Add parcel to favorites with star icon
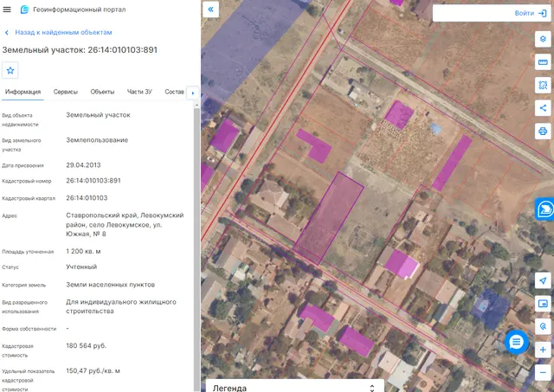 pyautogui.click(x=10, y=70)
